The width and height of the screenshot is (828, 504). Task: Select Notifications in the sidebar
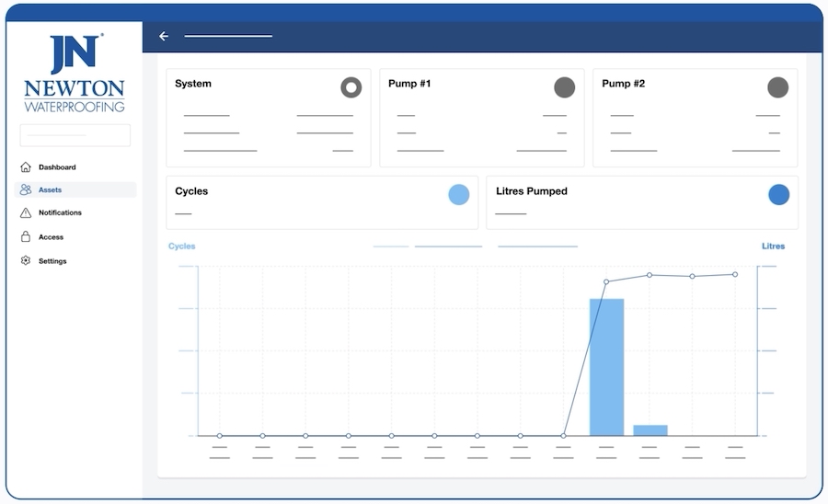pyautogui.click(x=60, y=213)
